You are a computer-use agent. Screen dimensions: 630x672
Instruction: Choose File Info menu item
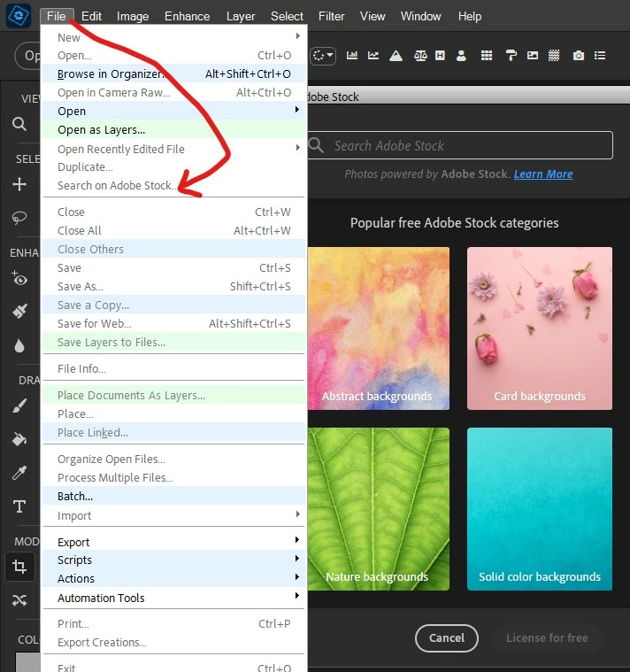tap(174, 368)
